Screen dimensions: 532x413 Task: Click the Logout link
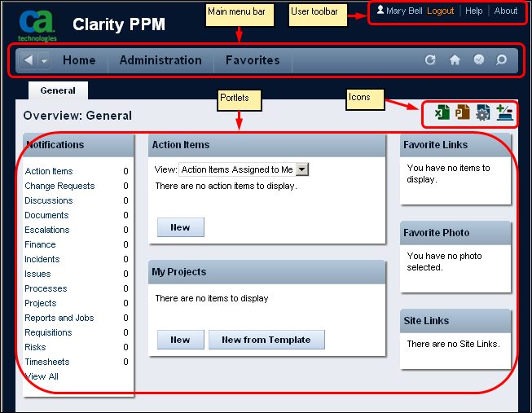[x=440, y=11]
